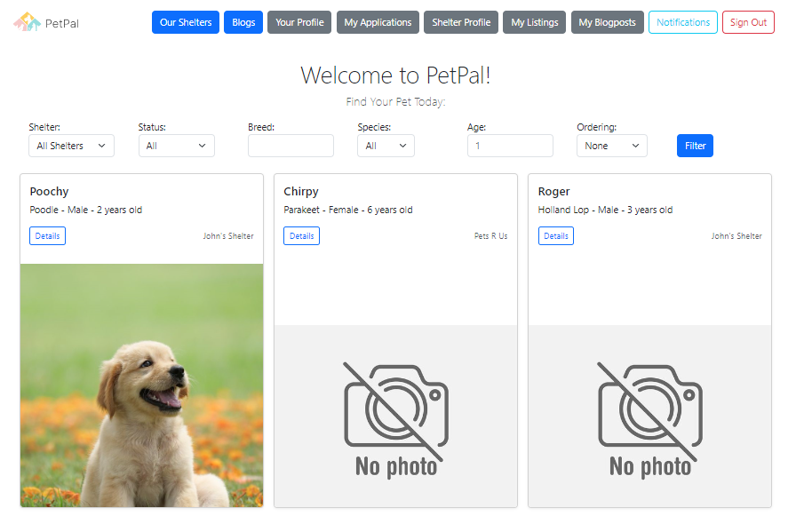View Details for Roger
This screenshot has width=812, height=516.
(x=556, y=236)
